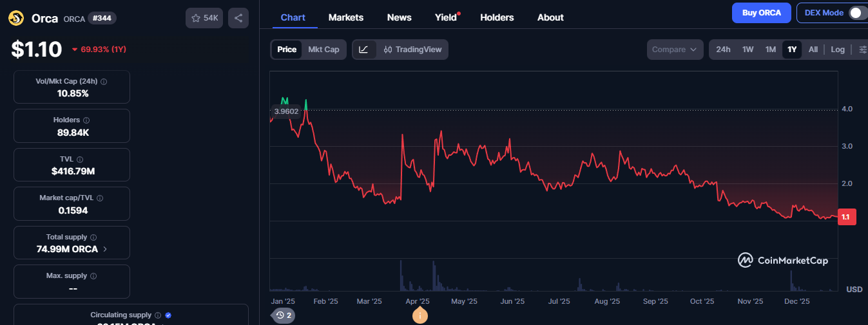Click the #344 rank badge
The height and width of the screenshot is (325, 868).
click(102, 18)
